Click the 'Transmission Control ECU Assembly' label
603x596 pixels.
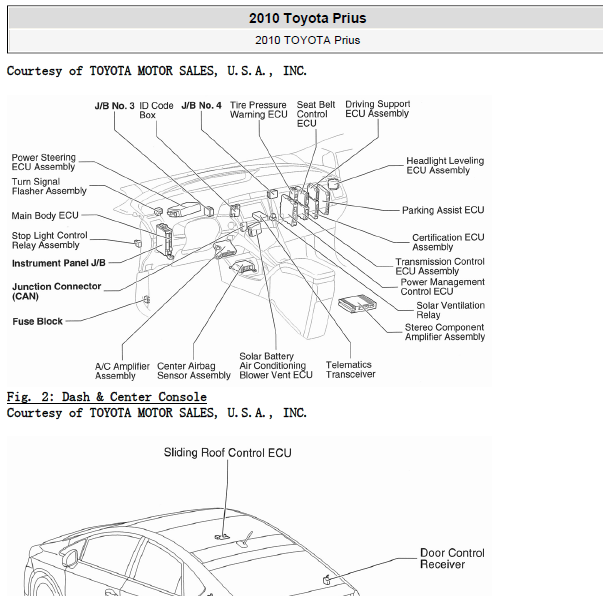[x=440, y=266]
